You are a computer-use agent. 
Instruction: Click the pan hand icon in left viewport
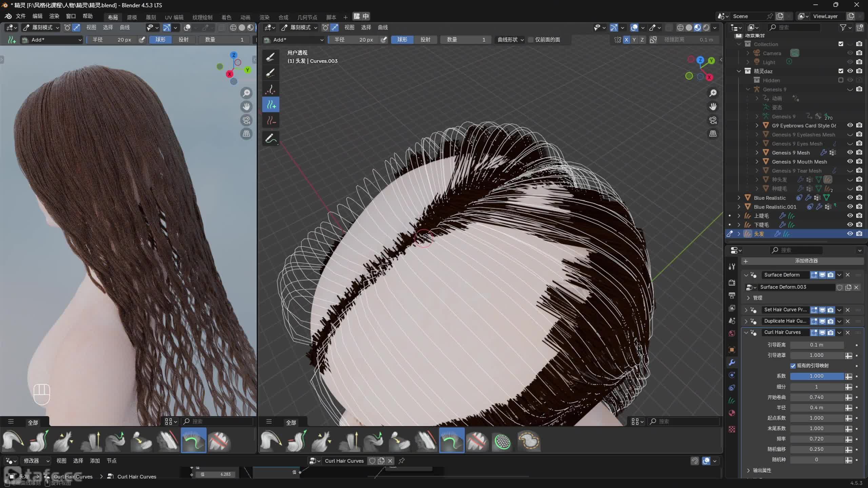[x=246, y=106]
